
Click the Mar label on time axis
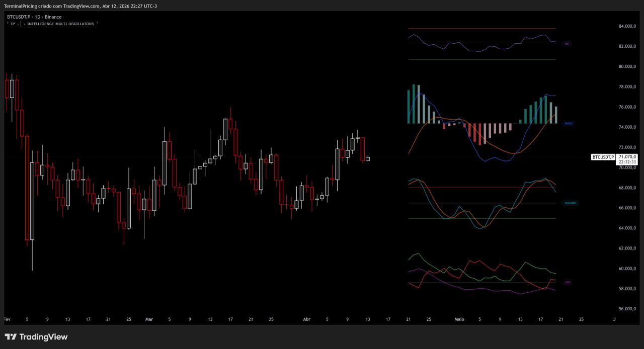(148, 319)
